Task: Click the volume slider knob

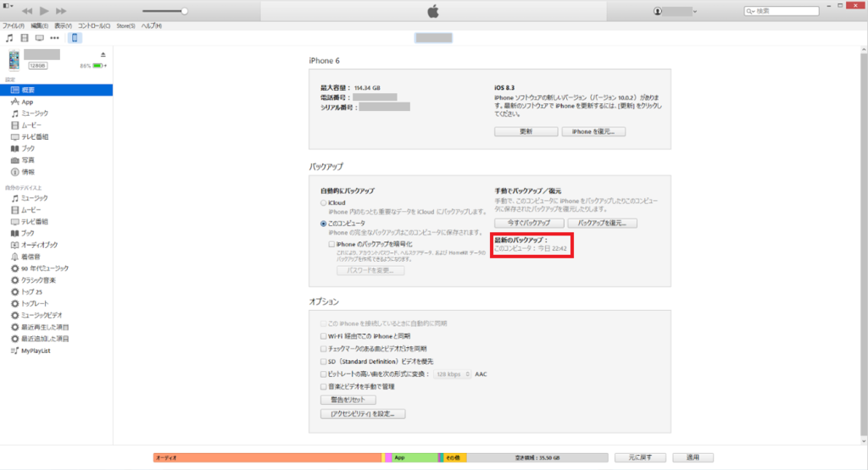Action: [184, 11]
